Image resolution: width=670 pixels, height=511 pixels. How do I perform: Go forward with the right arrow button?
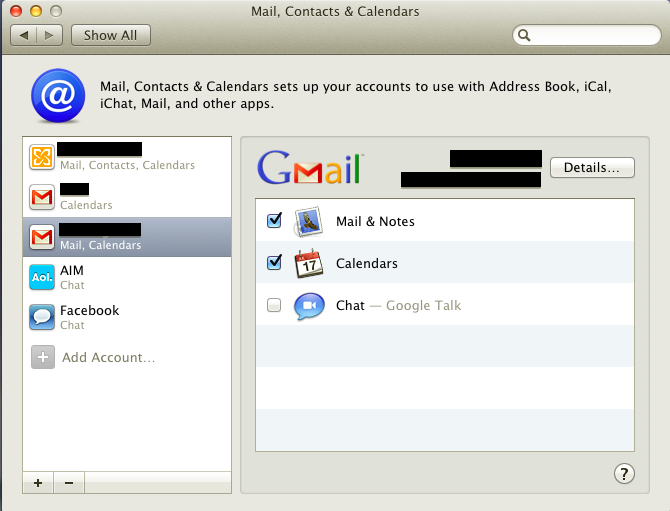(x=50, y=35)
